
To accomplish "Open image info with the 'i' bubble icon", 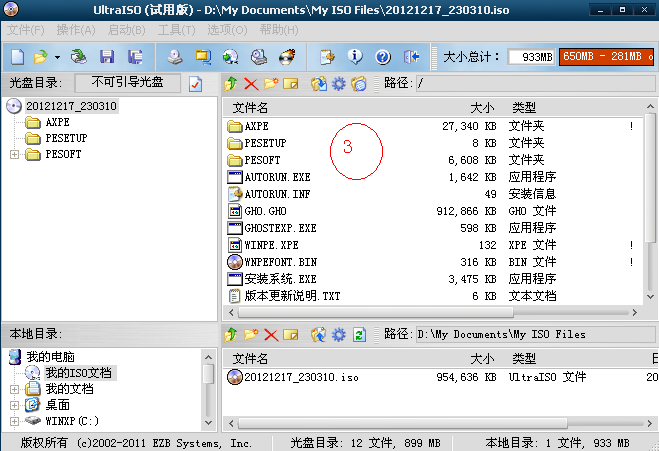I will point(355,57).
